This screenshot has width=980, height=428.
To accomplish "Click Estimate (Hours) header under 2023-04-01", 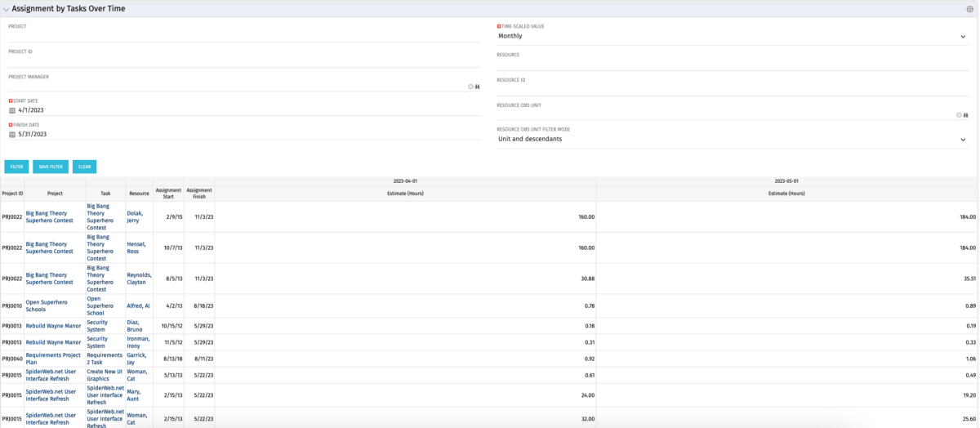I will (405, 194).
